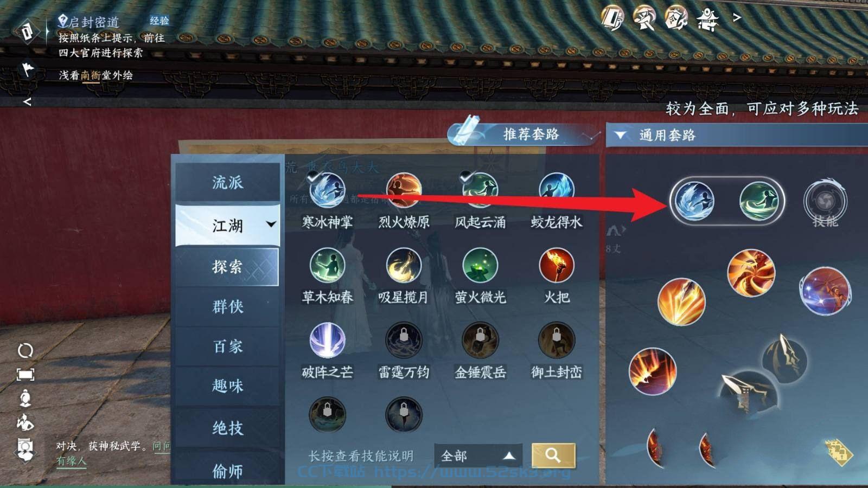Open the 绝技 tab
Image resolution: width=868 pixels, height=488 pixels.
227,428
